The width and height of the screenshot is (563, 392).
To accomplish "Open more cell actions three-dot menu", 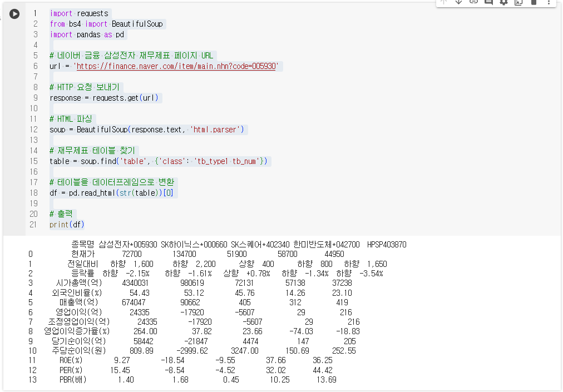I will click(549, 2).
